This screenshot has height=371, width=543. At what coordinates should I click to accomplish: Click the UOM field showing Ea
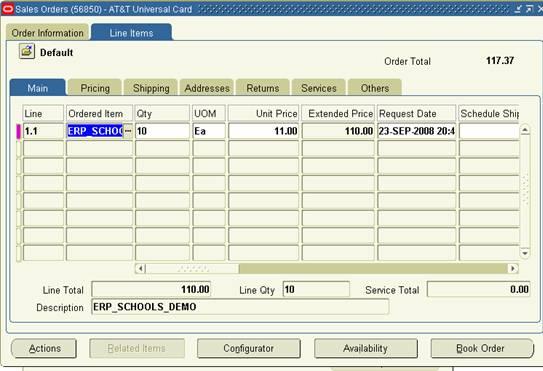[x=209, y=131]
